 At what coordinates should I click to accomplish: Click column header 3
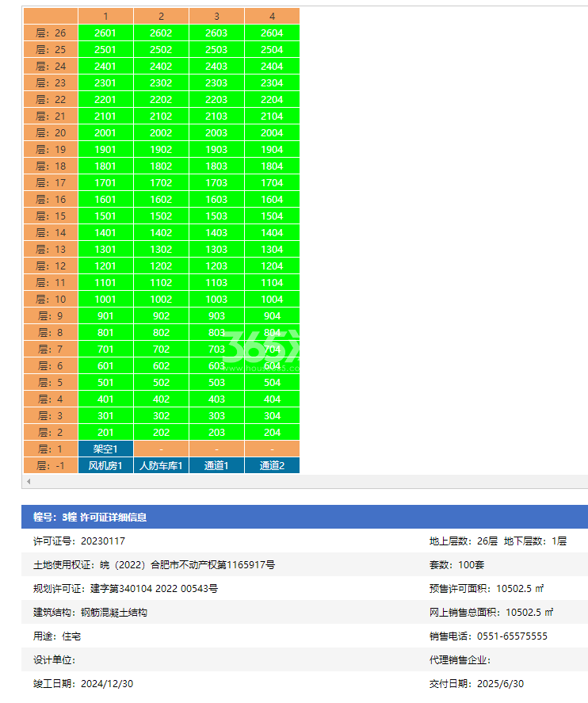pyautogui.click(x=216, y=16)
